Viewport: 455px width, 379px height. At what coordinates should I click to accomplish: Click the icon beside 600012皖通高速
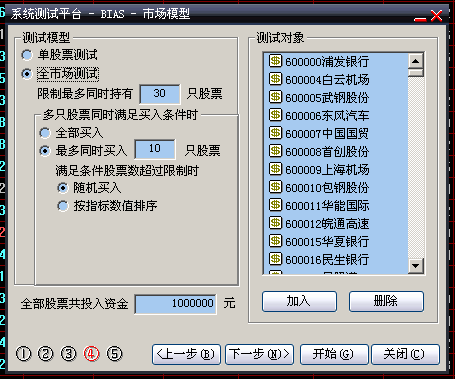[x=275, y=223]
